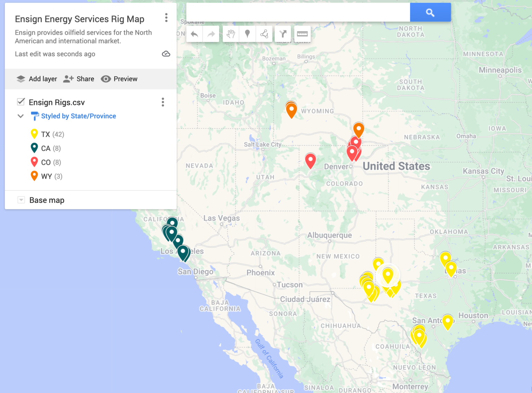Click the undo arrow in map toolbar
532x393 pixels.
click(194, 34)
